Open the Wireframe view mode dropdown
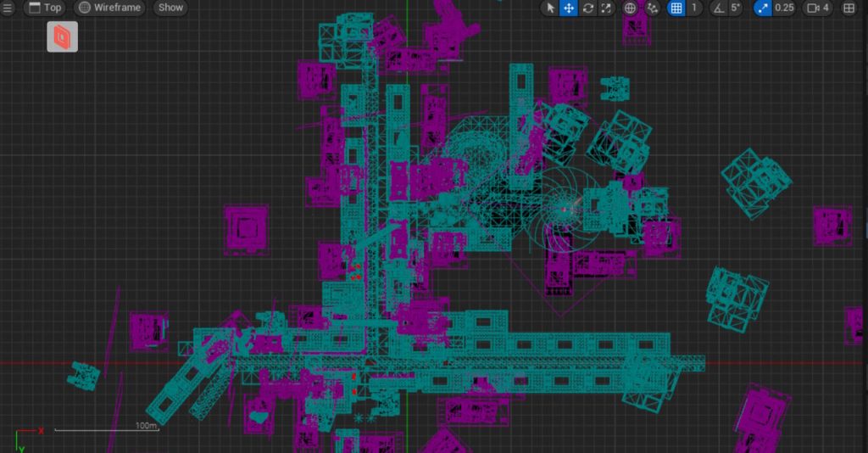The width and height of the screenshot is (868, 453). click(110, 8)
